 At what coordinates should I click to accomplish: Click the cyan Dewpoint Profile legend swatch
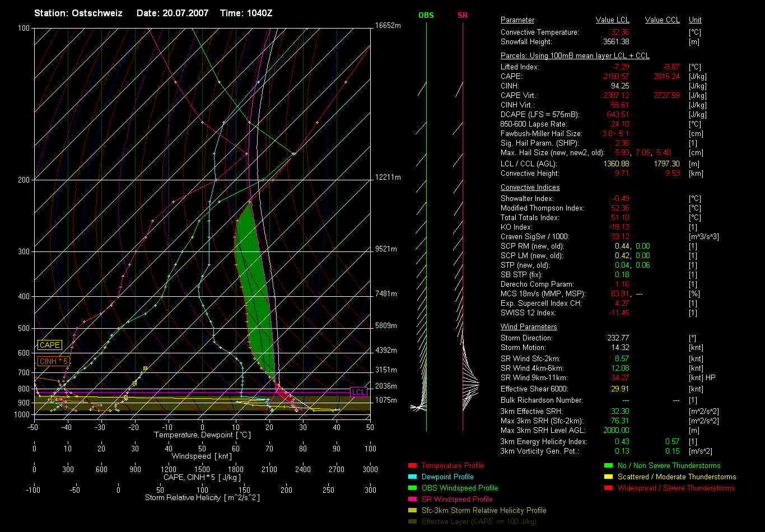click(412, 477)
